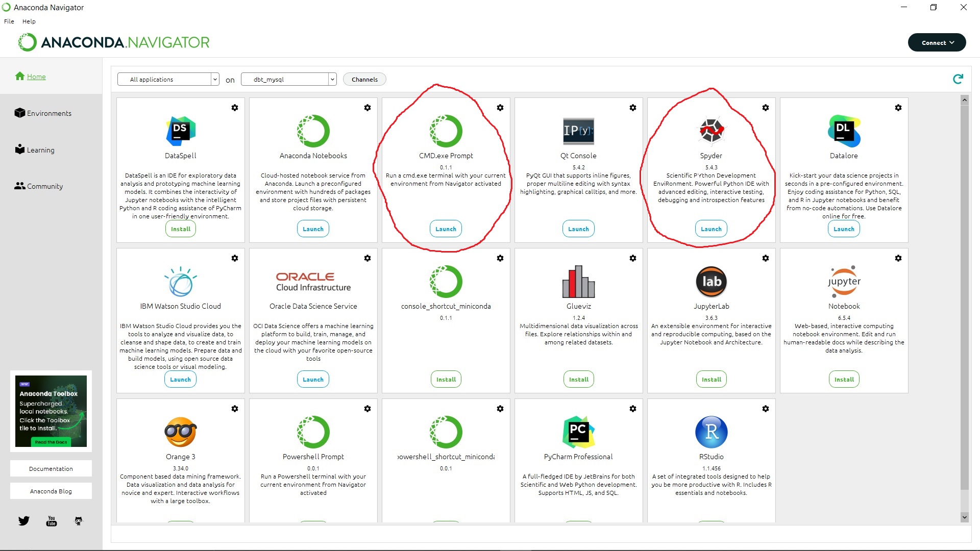The width and height of the screenshot is (980, 551).
Task: Click the Anaconda Toolbox ad thumbnail
Action: tap(51, 411)
